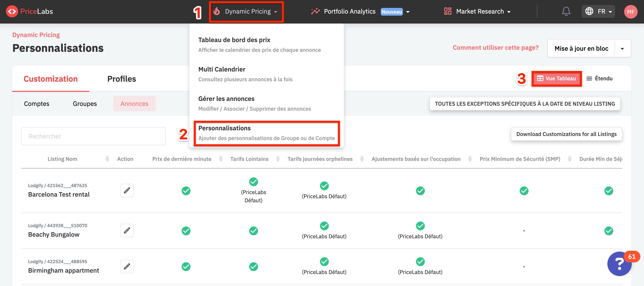Click Barcelona last-minute price checkmark
644x286 pixels.
(x=186, y=191)
